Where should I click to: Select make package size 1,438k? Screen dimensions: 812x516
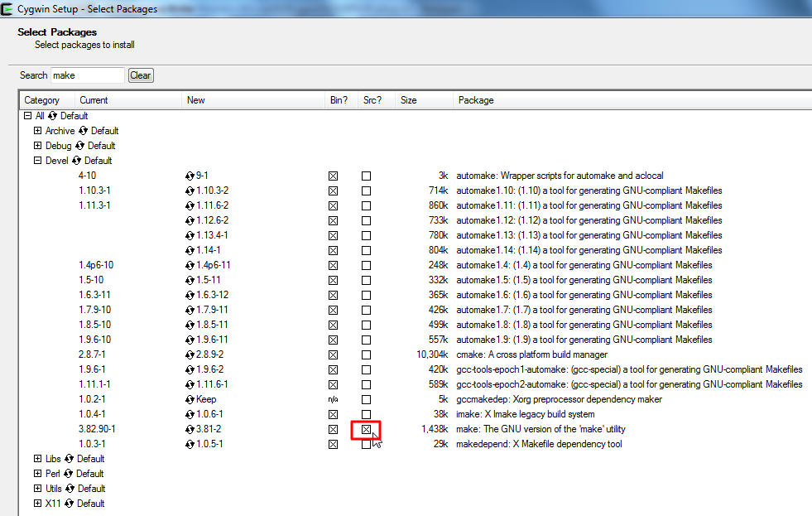435,430
